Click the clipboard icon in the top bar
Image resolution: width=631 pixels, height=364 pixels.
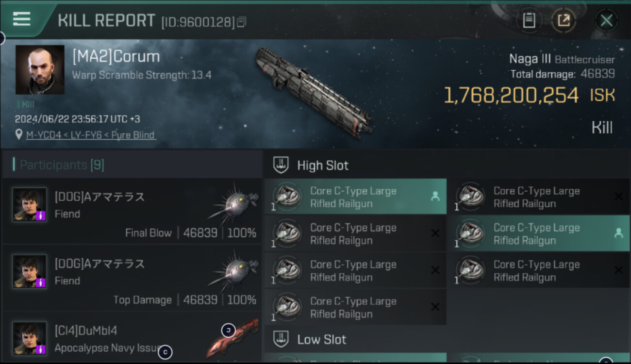tap(529, 20)
